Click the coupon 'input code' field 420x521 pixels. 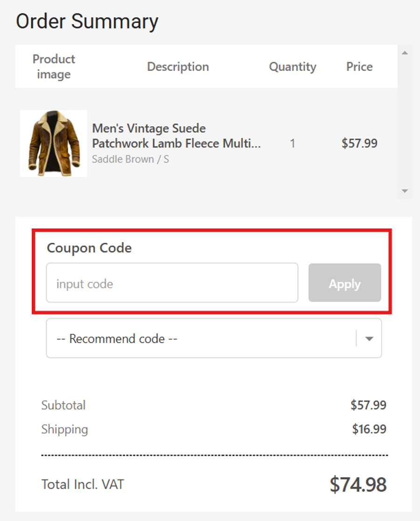click(x=172, y=283)
